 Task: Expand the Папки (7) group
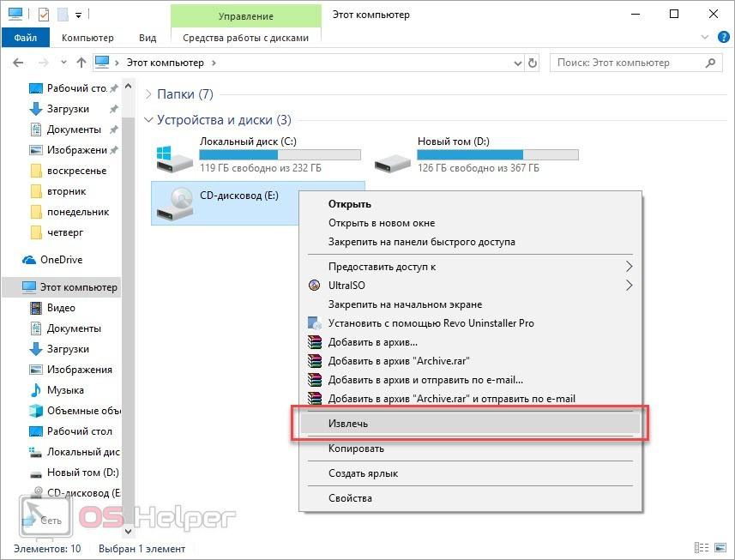[148, 94]
